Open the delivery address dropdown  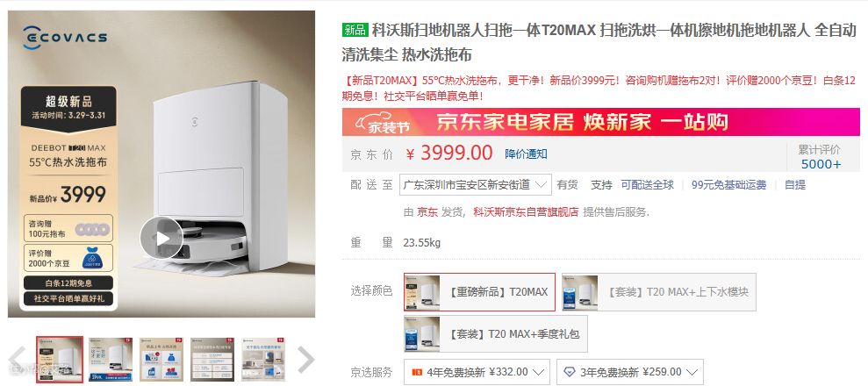[x=476, y=185]
